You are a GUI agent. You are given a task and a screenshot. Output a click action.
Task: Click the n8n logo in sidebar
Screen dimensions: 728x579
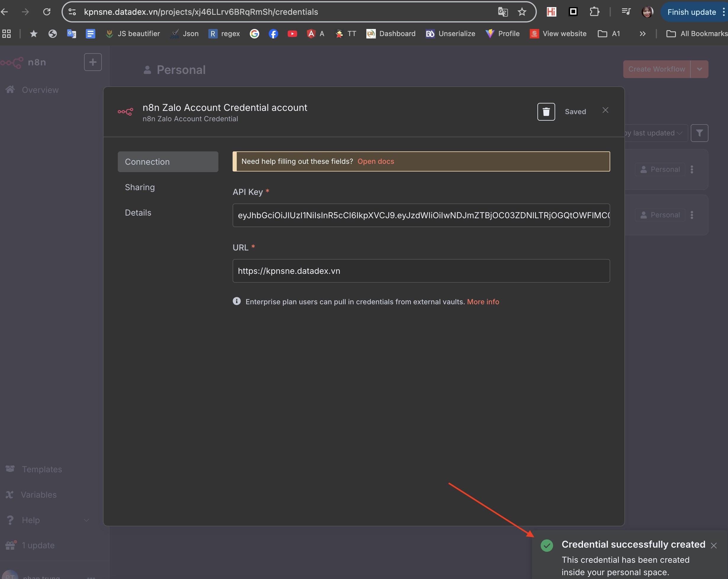pos(23,62)
